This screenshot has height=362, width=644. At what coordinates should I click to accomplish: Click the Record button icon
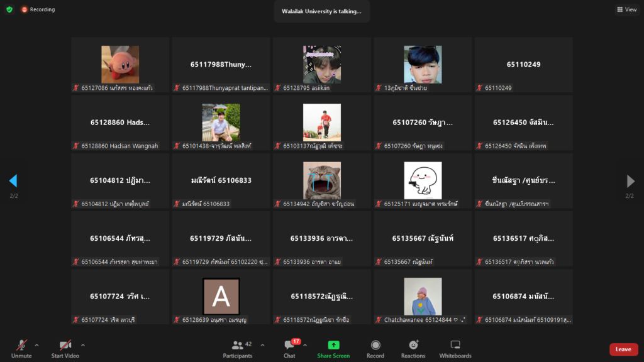(375, 345)
